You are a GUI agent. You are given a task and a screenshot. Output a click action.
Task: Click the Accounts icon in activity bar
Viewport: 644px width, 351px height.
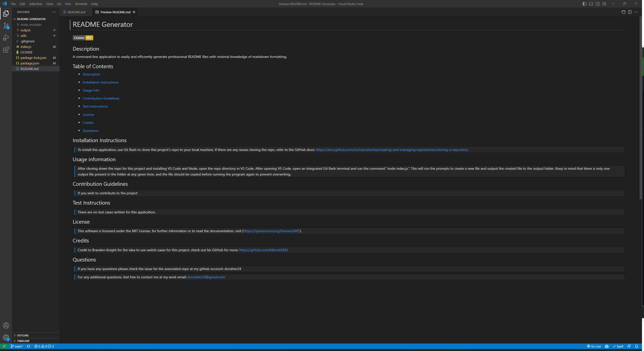pos(6,325)
